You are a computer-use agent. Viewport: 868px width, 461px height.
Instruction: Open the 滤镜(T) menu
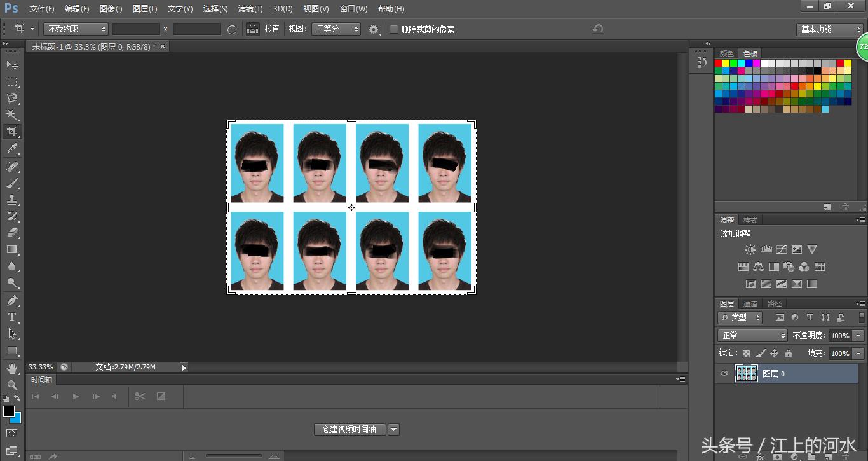(x=250, y=9)
